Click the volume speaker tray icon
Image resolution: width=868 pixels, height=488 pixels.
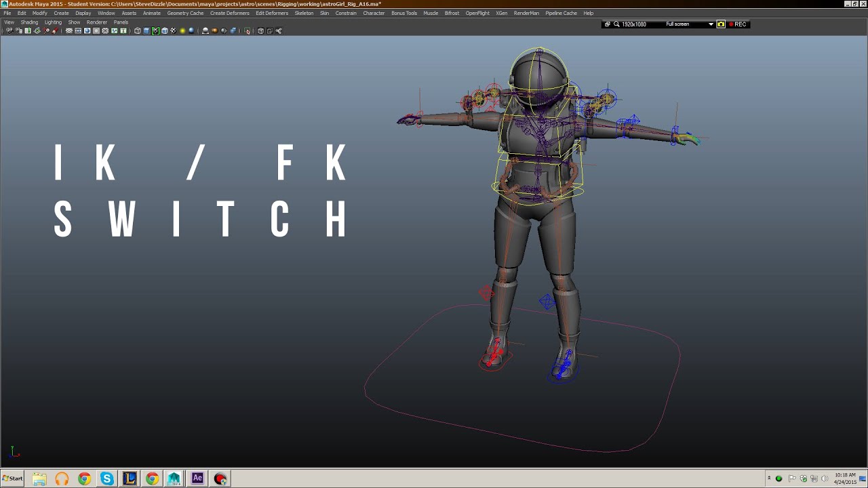pyautogui.click(x=825, y=479)
